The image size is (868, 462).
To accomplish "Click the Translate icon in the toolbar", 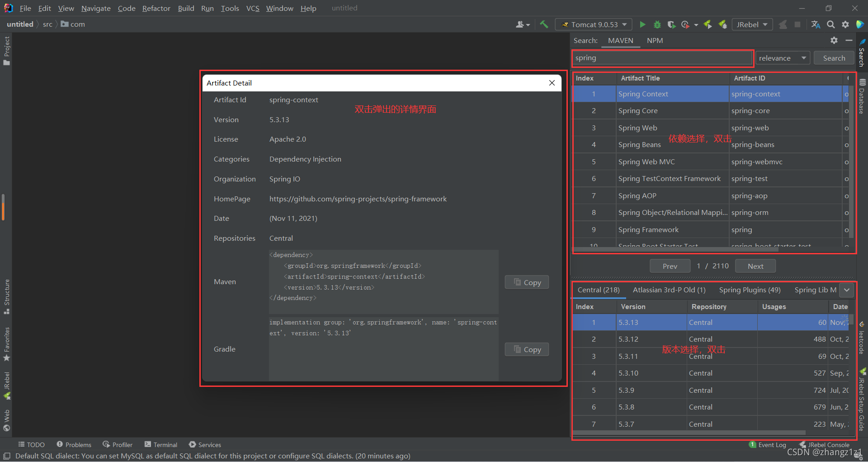I will point(816,24).
